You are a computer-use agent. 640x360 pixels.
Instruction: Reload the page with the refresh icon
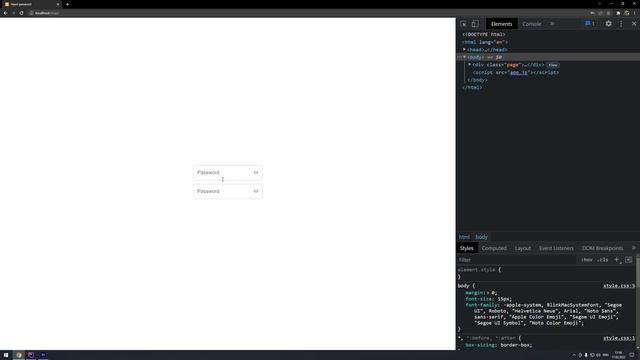21,13
